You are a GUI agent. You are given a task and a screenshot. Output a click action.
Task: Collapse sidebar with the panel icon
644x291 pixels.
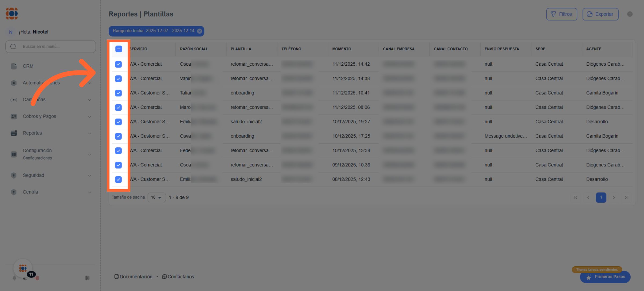[87, 278]
